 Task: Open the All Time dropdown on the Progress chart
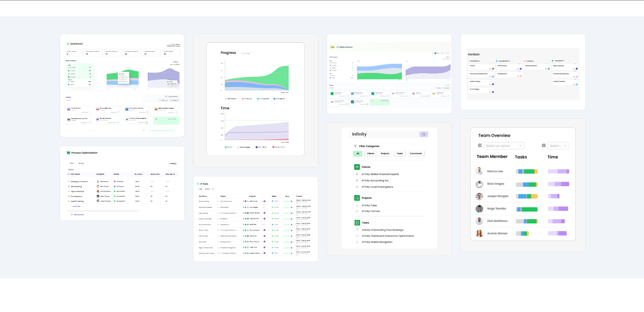[247, 53]
